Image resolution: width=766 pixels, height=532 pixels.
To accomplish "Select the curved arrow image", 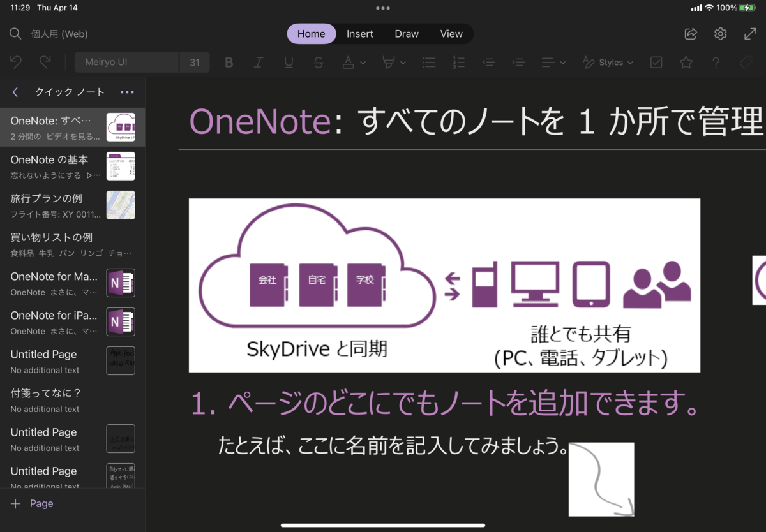I will (x=601, y=479).
